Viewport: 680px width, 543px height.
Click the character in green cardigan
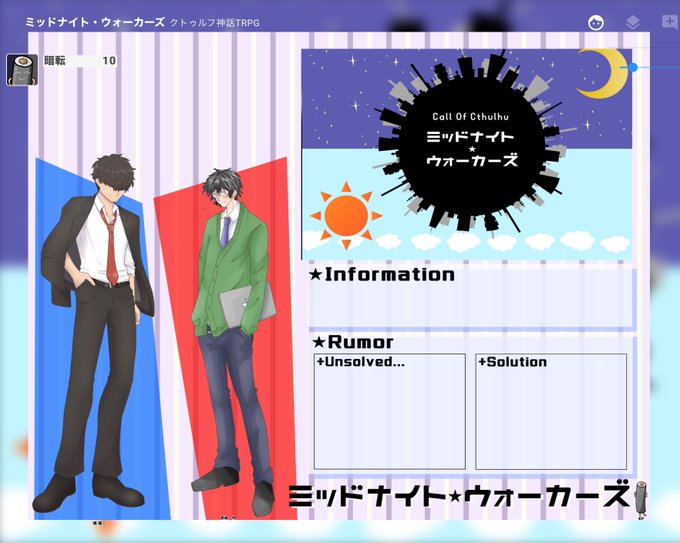coord(234,341)
